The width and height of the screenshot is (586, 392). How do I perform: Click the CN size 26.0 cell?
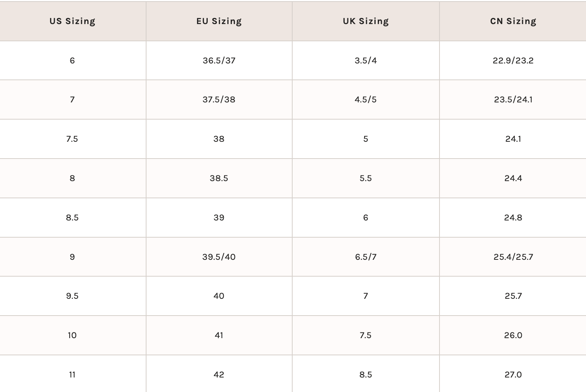coord(513,335)
